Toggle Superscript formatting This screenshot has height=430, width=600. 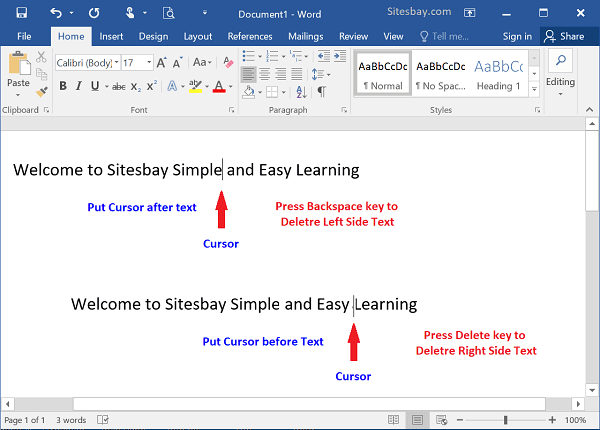(152, 86)
